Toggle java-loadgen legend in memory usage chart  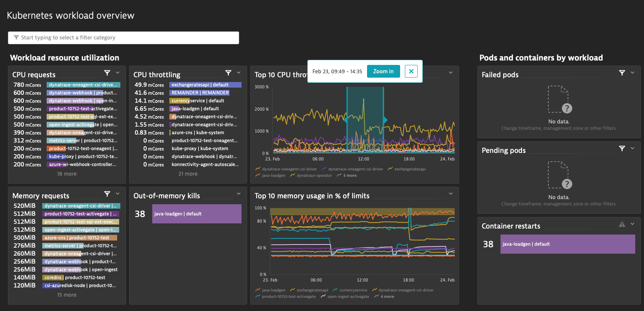[270, 290]
